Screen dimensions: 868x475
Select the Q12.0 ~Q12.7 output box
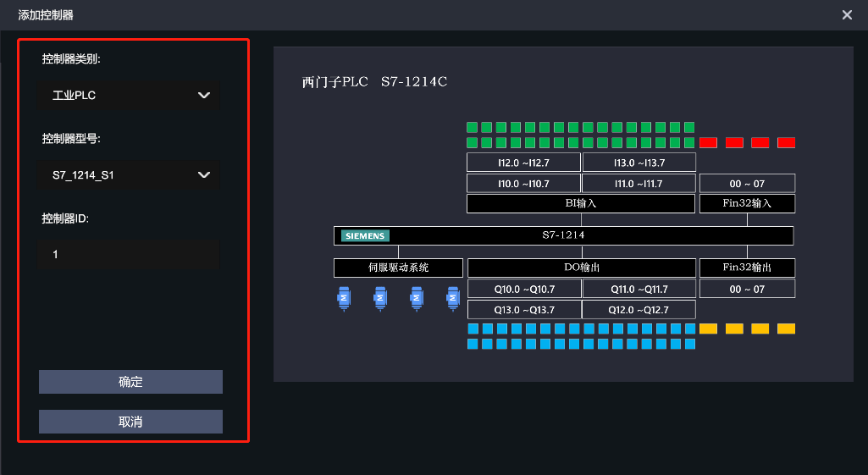639,310
